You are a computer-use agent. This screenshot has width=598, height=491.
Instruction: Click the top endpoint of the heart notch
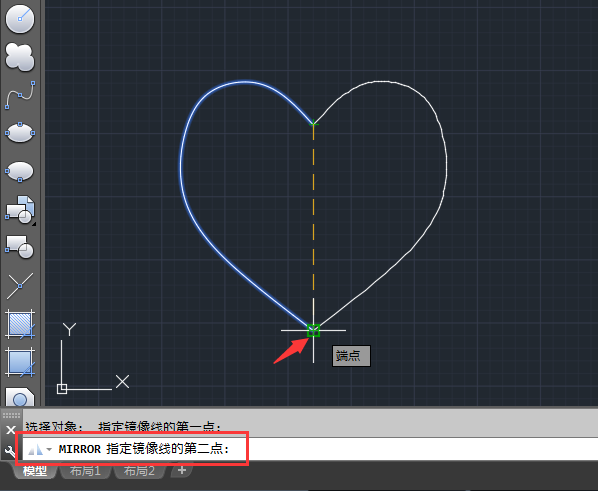(313, 123)
